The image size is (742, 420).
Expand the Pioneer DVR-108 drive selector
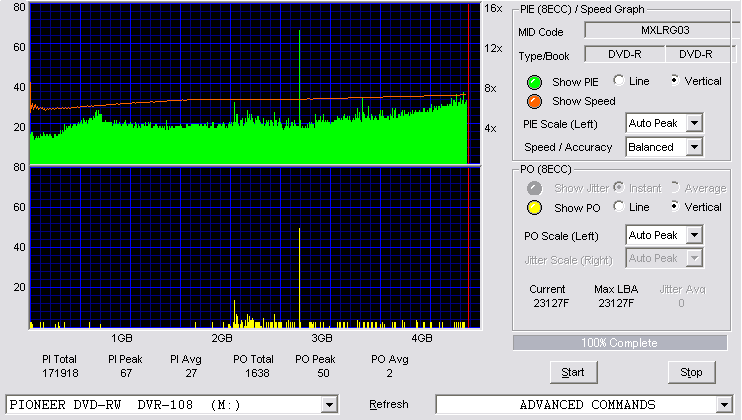coord(329,405)
